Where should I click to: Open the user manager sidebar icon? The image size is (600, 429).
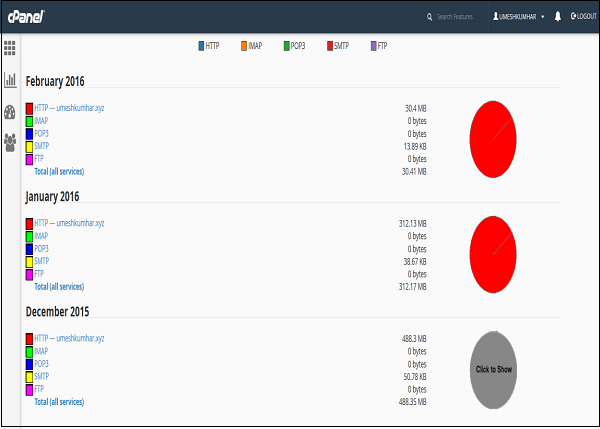[10, 142]
